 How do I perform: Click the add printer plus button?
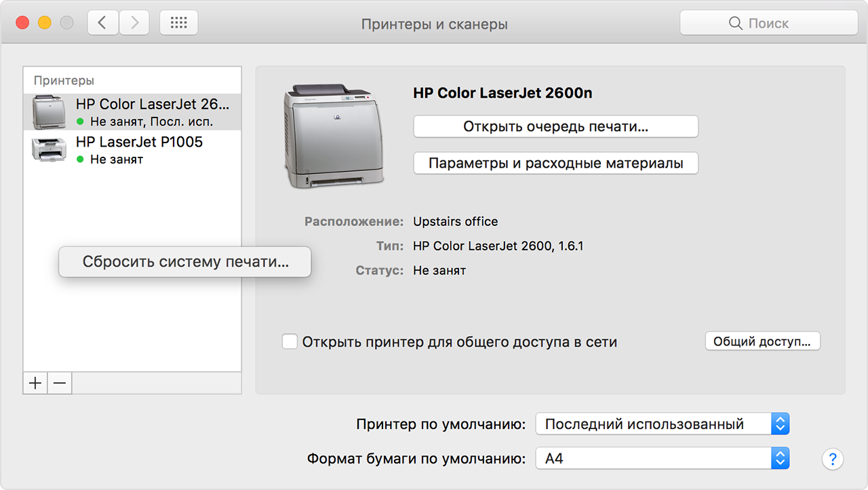tap(35, 383)
